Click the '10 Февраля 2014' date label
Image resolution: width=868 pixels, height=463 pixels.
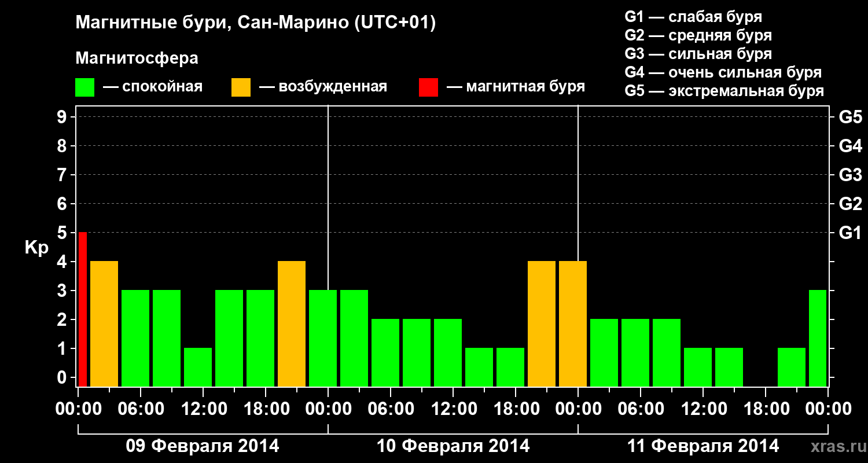point(453,446)
